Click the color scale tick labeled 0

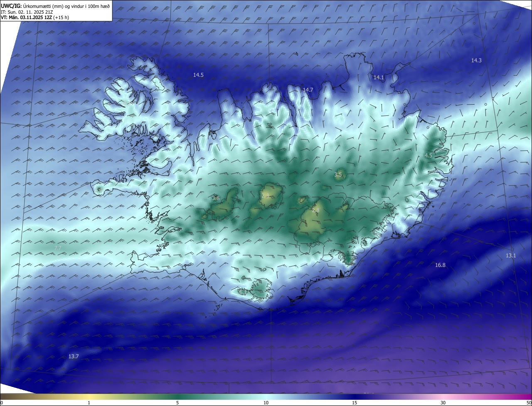[2, 403]
